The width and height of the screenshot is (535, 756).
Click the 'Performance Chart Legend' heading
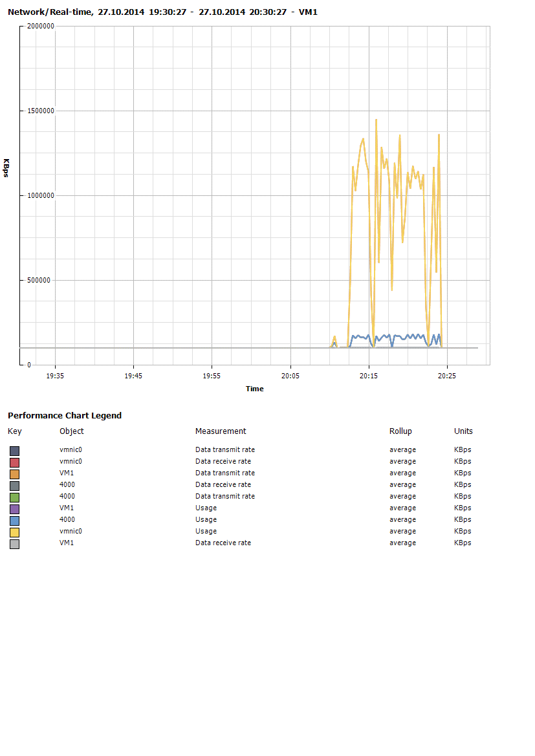click(65, 416)
